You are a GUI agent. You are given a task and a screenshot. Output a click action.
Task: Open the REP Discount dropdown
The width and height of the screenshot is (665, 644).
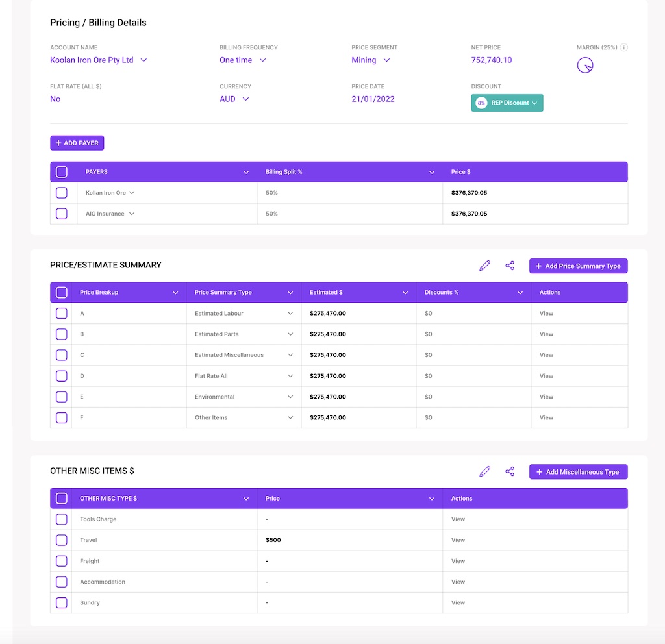click(533, 103)
